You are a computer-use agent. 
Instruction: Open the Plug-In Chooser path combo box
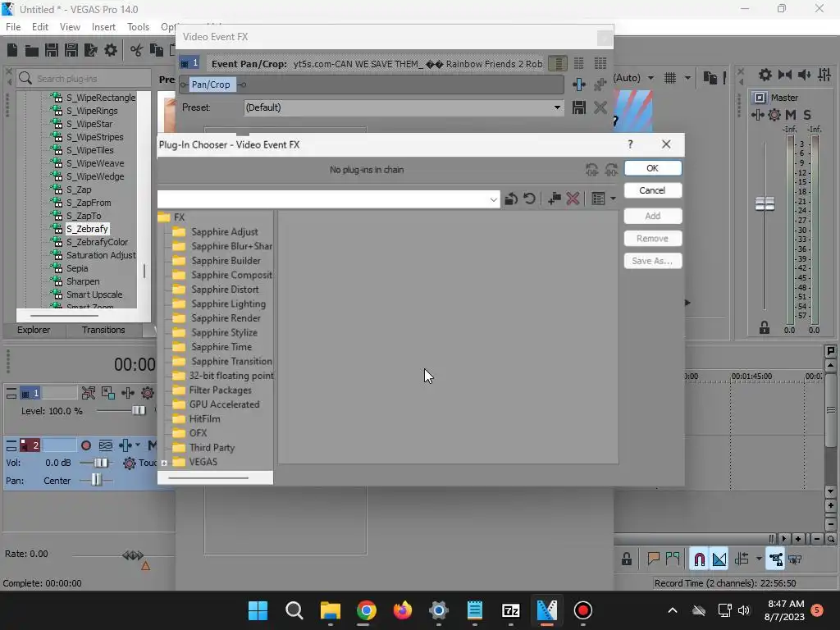(328, 199)
